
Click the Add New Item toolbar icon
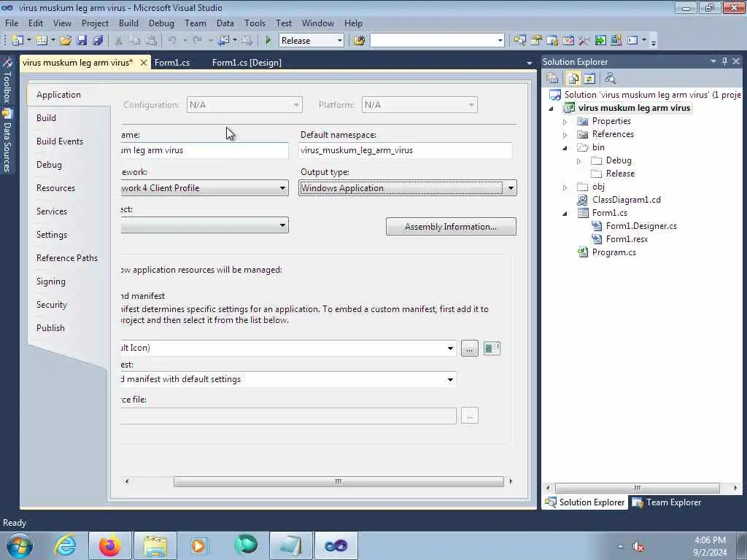coord(42,41)
